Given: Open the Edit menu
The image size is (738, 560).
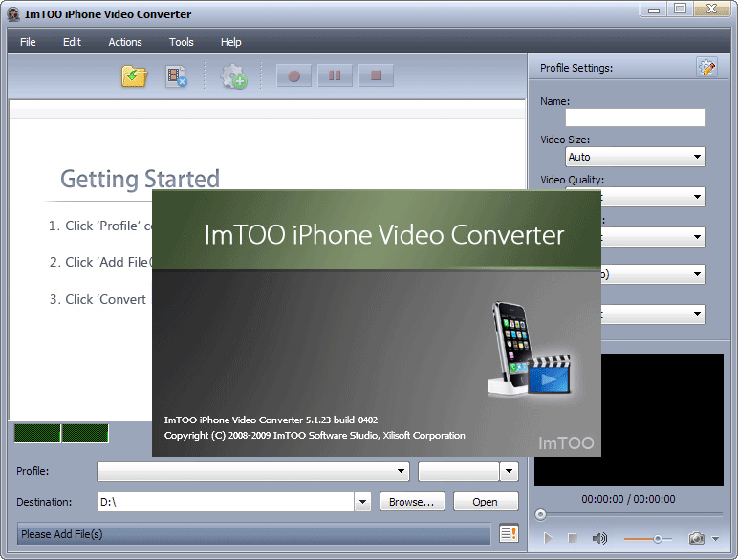Looking at the screenshot, I should [x=72, y=42].
